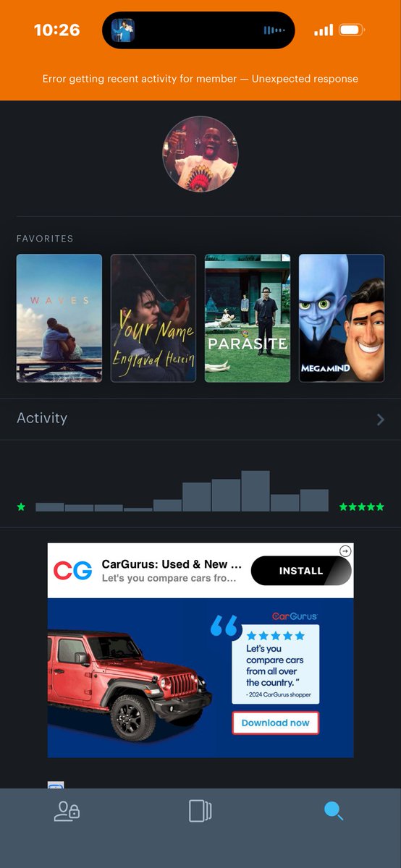Image resolution: width=401 pixels, height=868 pixels.
Task: Open the profile lock tab icon
Action: 67,811
